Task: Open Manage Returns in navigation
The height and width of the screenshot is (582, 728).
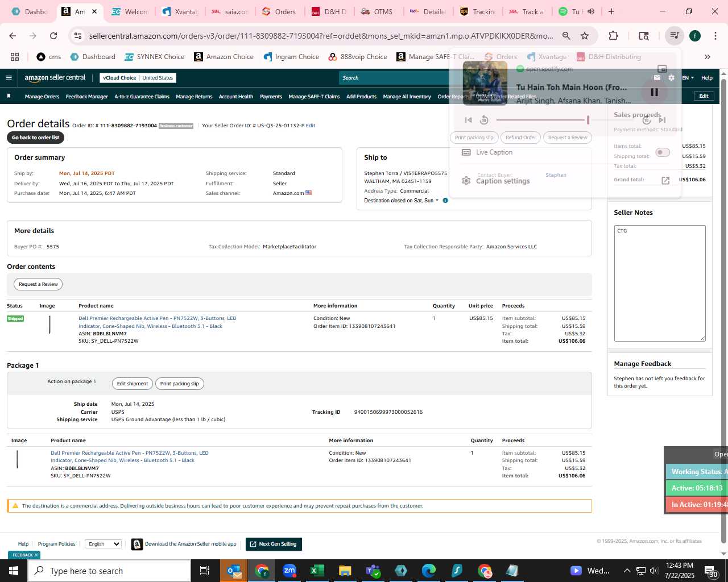Action: [x=194, y=97]
